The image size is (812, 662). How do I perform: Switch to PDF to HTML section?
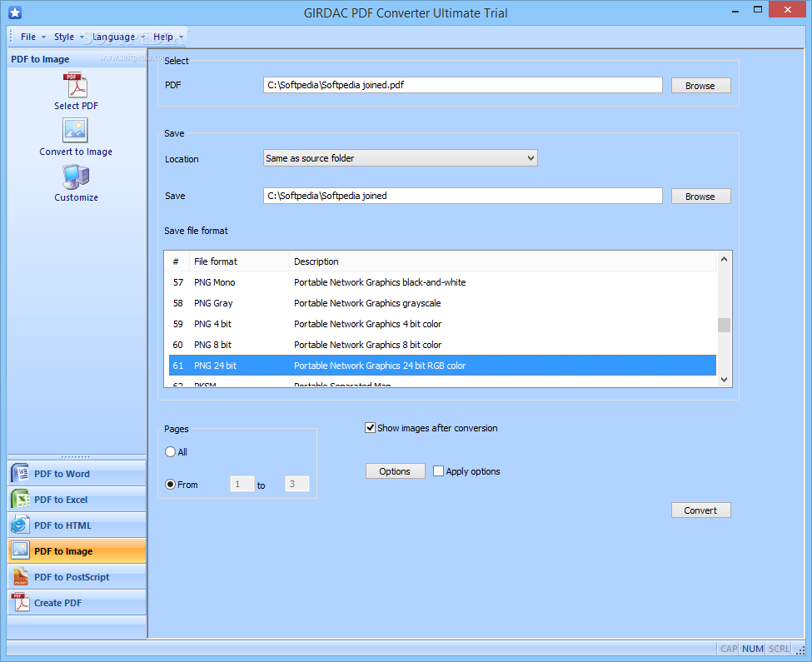77,525
